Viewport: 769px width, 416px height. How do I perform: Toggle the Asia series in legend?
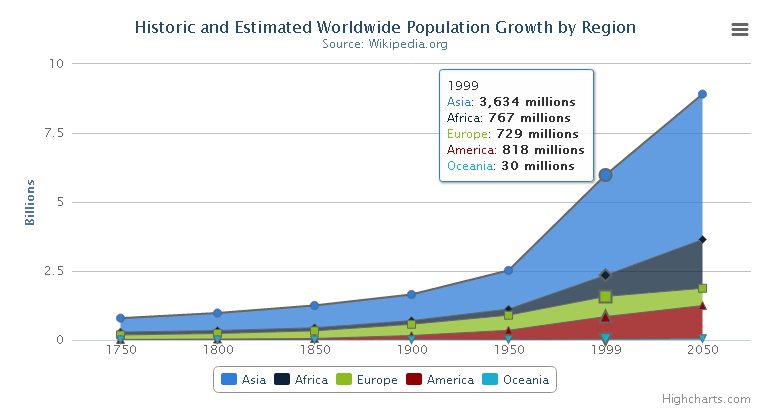pyautogui.click(x=250, y=380)
